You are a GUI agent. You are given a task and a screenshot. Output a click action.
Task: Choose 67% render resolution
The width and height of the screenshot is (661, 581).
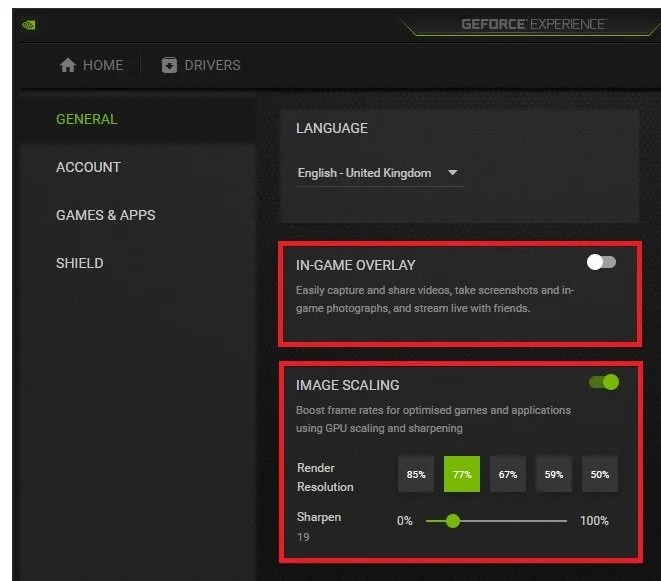[x=508, y=474]
